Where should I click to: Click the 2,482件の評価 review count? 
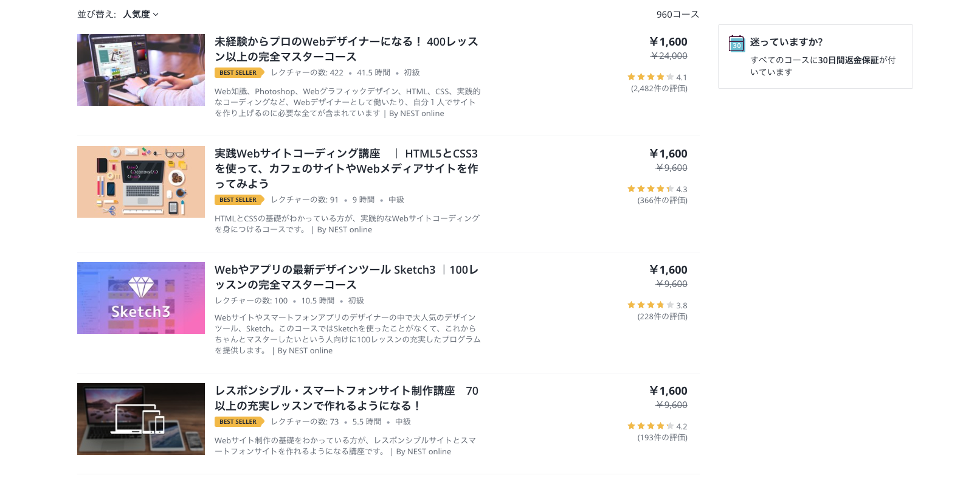(x=659, y=89)
